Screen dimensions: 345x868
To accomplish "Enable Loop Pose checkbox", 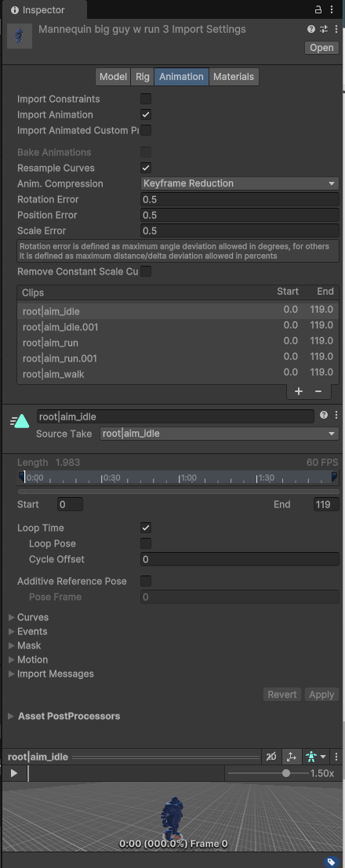I will click(146, 543).
